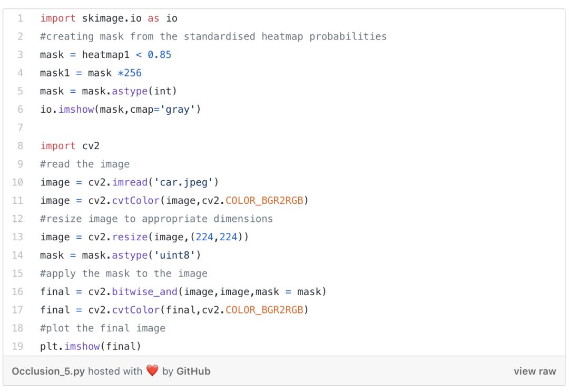
Task: Click the view raw link
Action: point(535,371)
